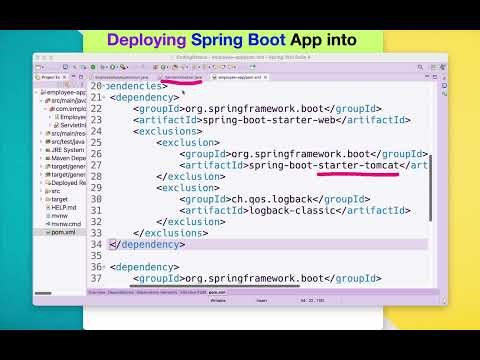Click the cursor position in the status bar

tap(312, 300)
